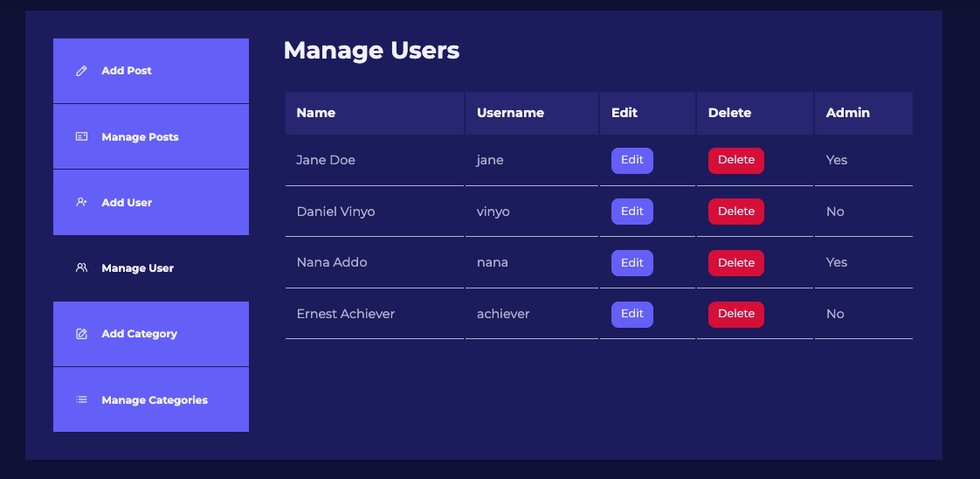This screenshot has width=980, height=479.
Task: Click the card icon beside Manage Posts
Action: pos(81,136)
